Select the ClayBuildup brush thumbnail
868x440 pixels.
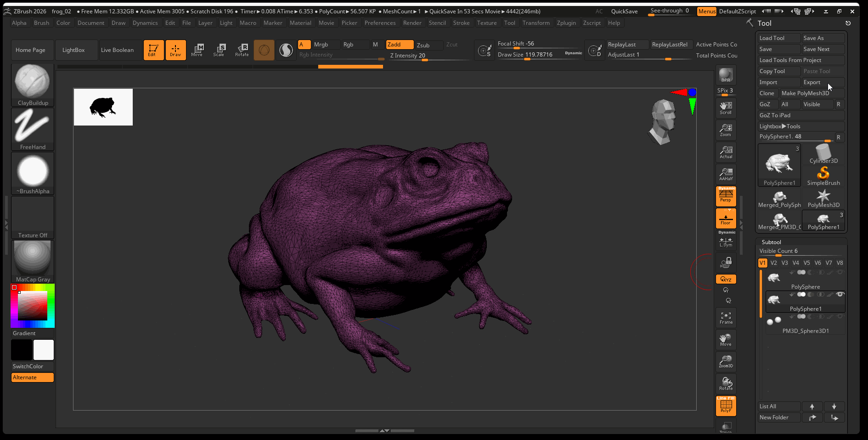point(33,84)
